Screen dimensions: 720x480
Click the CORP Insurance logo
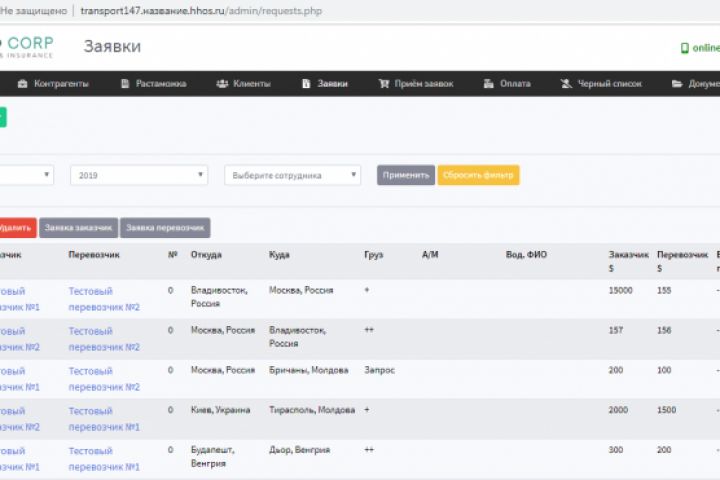pos(27,47)
